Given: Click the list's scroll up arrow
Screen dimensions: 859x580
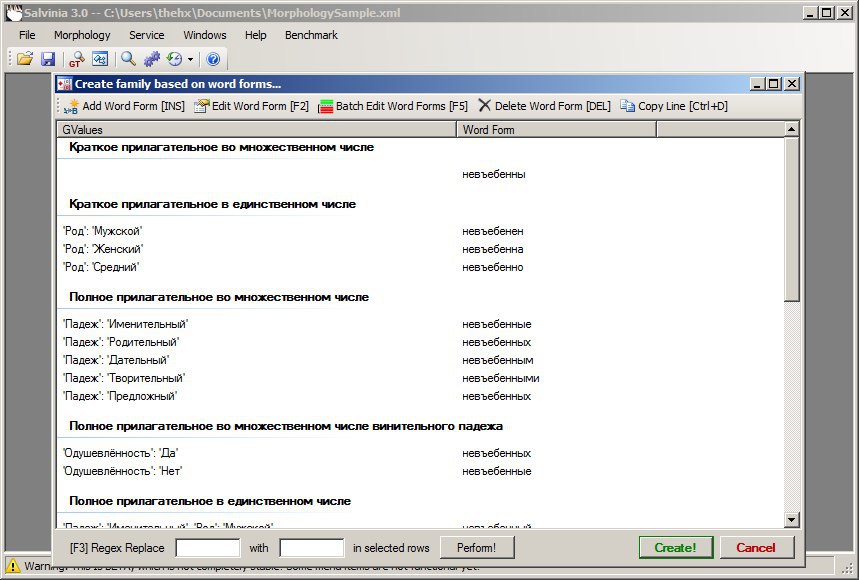Looking at the screenshot, I should pos(791,130).
